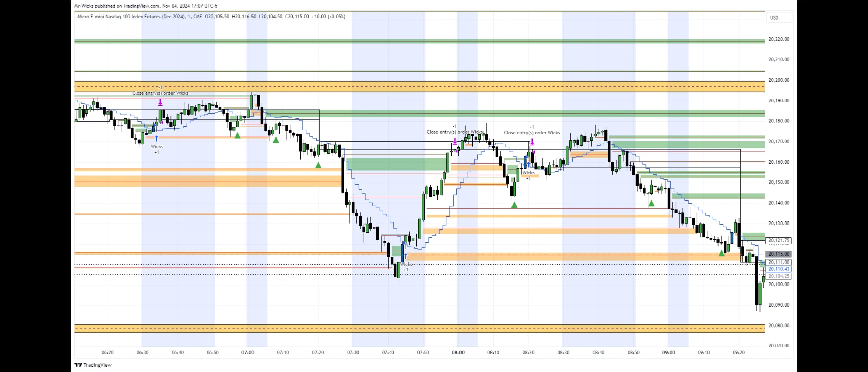The width and height of the screenshot is (868, 372).
Task: Click the 20,111.00 price tag
Action: 778,262
